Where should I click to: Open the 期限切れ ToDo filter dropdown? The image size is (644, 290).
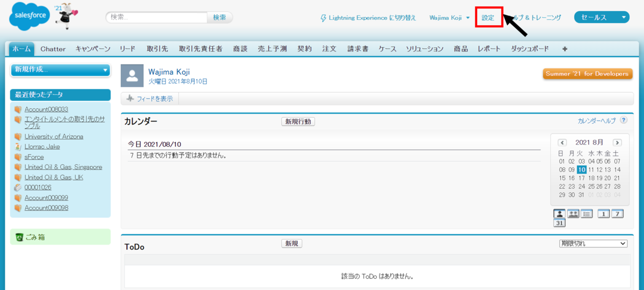pyautogui.click(x=593, y=243)
